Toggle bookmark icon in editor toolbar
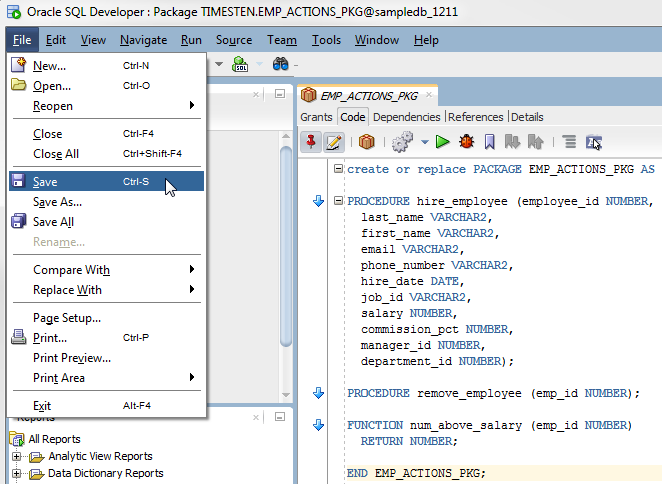Image resolution: width=662 pixels, height=484 pixels. point(489,142)
